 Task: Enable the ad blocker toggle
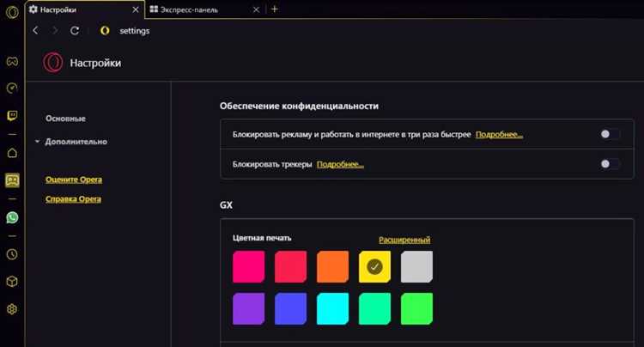point(610,134)
